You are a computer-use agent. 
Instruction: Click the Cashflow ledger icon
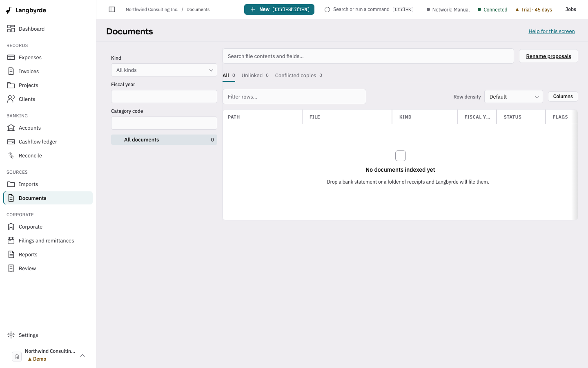(x=11, y=141)
